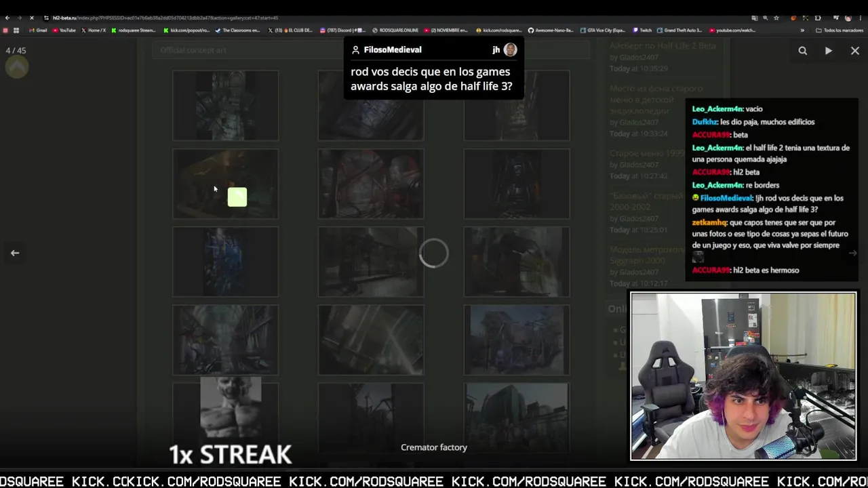Open the Twitch bookmark

pos(642,30)
